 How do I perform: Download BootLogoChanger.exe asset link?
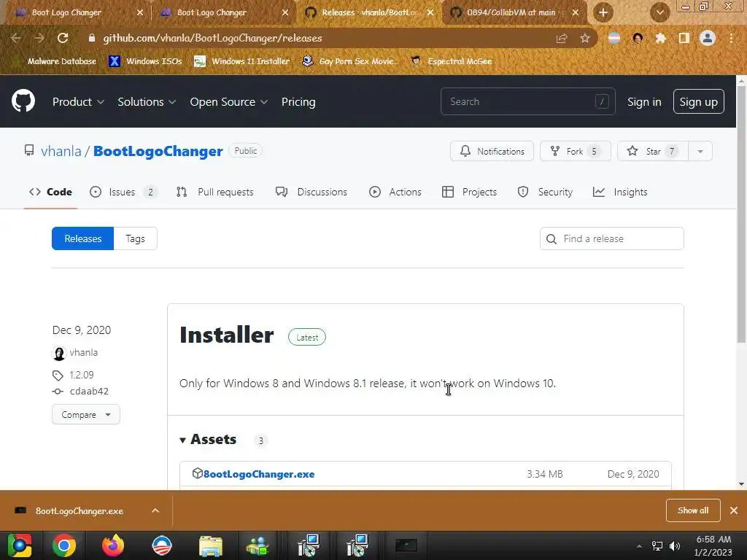click(259, 474)
